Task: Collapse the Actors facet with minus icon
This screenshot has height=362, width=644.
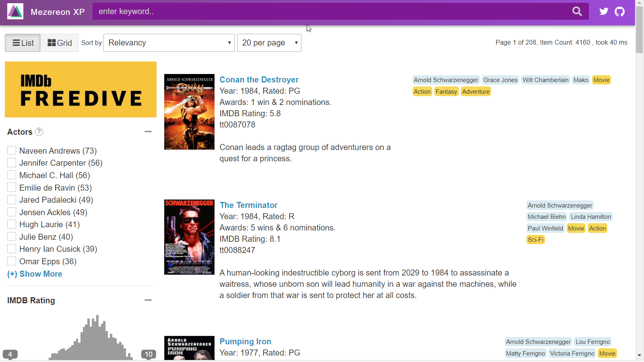Action: [x=148, y=132]
